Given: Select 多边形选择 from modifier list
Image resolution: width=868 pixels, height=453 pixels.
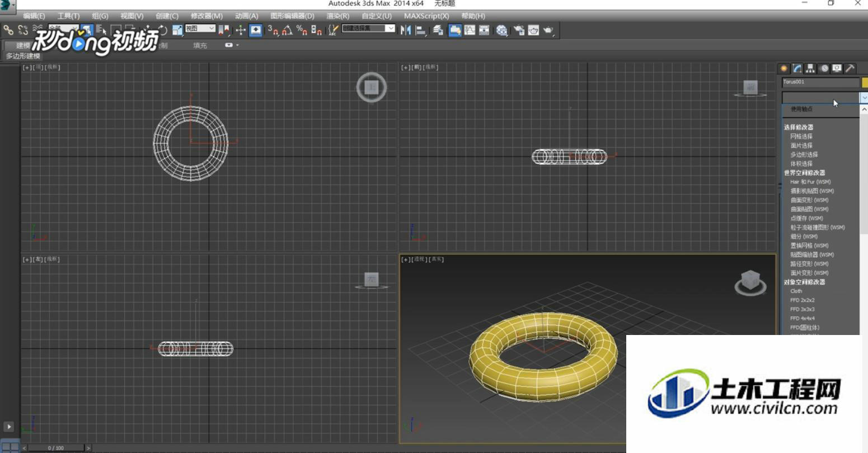Looking at the screenshot, I should tap(804, 154).
